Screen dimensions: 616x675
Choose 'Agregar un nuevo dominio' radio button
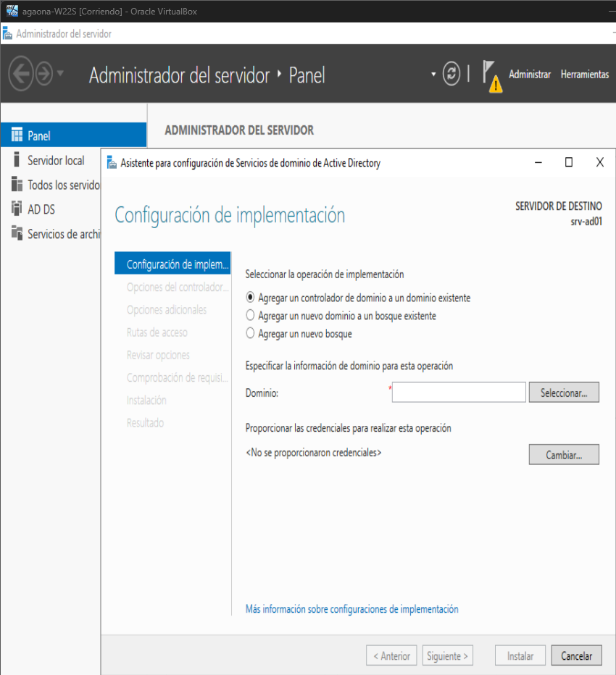pos(251,316)
